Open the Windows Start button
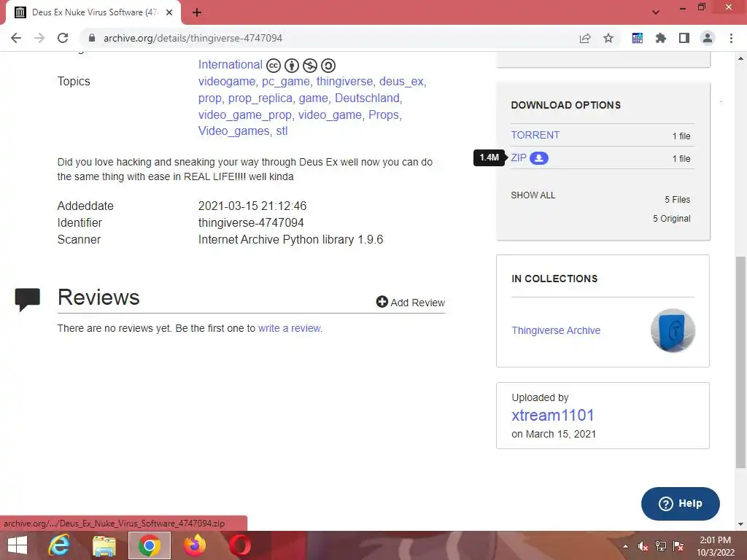 click(18, 545)
